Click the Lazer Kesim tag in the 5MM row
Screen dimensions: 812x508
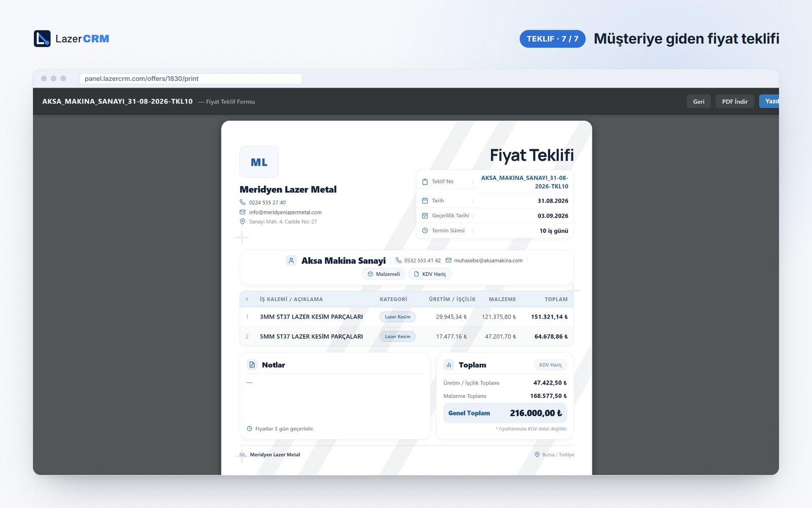pyautogui.click(x=397, y=336)
